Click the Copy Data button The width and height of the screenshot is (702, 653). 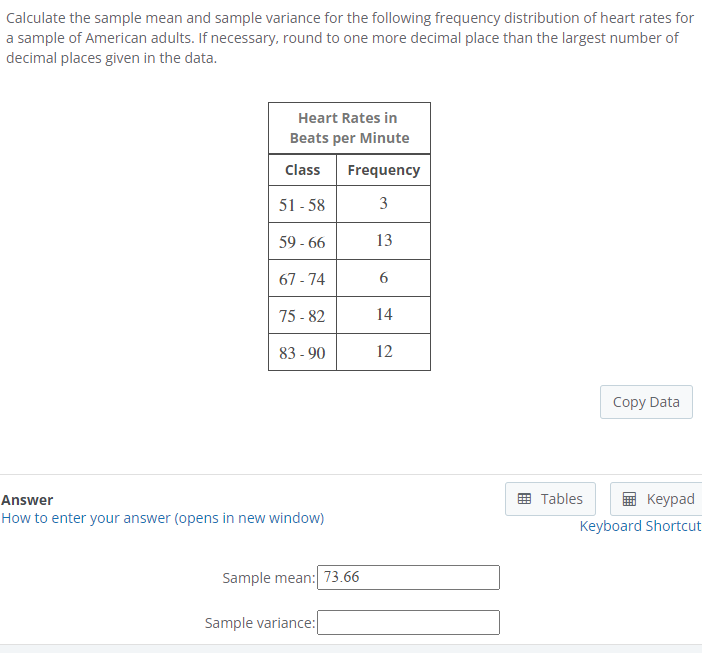click(x=646, y=402)
